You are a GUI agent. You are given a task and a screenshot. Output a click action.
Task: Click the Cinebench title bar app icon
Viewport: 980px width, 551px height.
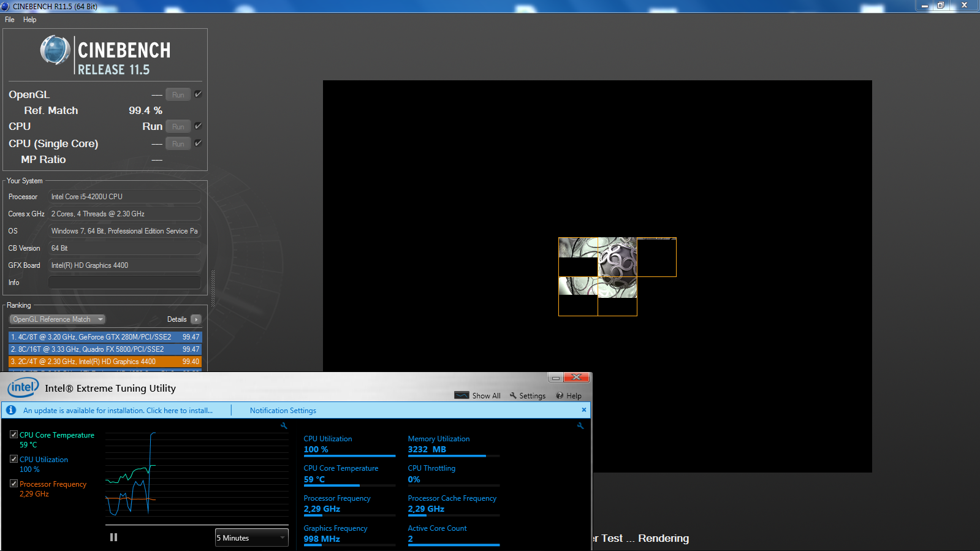(x=6, y=6)
